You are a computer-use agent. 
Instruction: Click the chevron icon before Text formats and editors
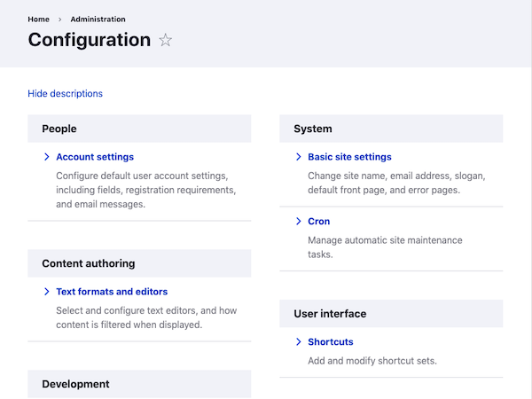pos(46,292)
